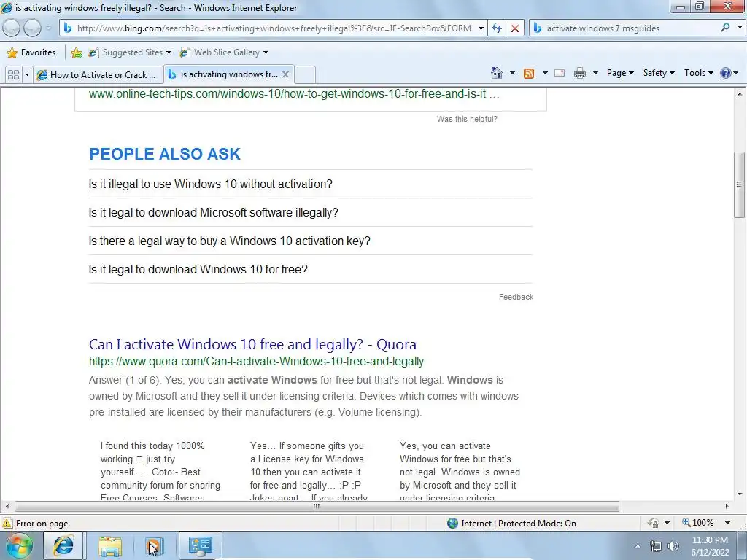Viewport: 747px width, 560px height.
Task: Click the PEOPLE ALSO ASK heading
Action: (x=165, y=154)
